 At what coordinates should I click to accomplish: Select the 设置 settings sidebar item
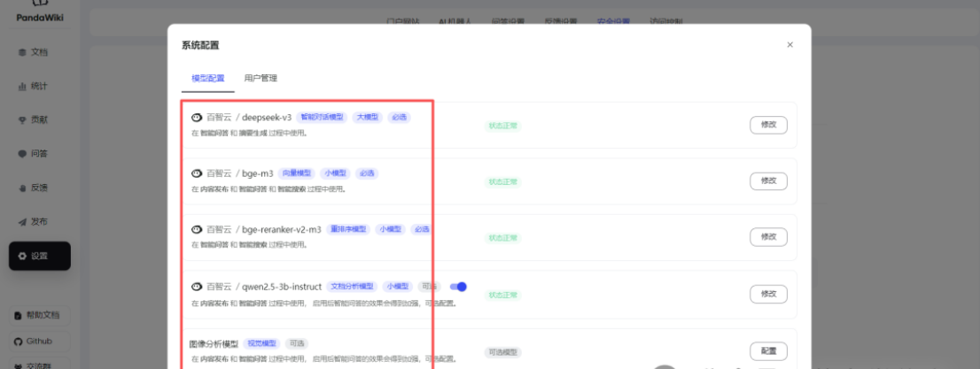pyautogui.click(x=40, y=256)
